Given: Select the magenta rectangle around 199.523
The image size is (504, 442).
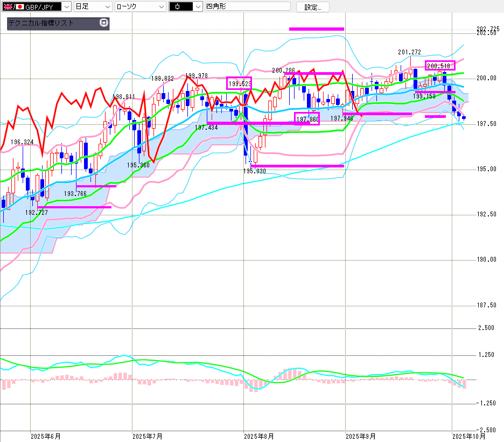Looking at the screenshot, I should point(239,83).
